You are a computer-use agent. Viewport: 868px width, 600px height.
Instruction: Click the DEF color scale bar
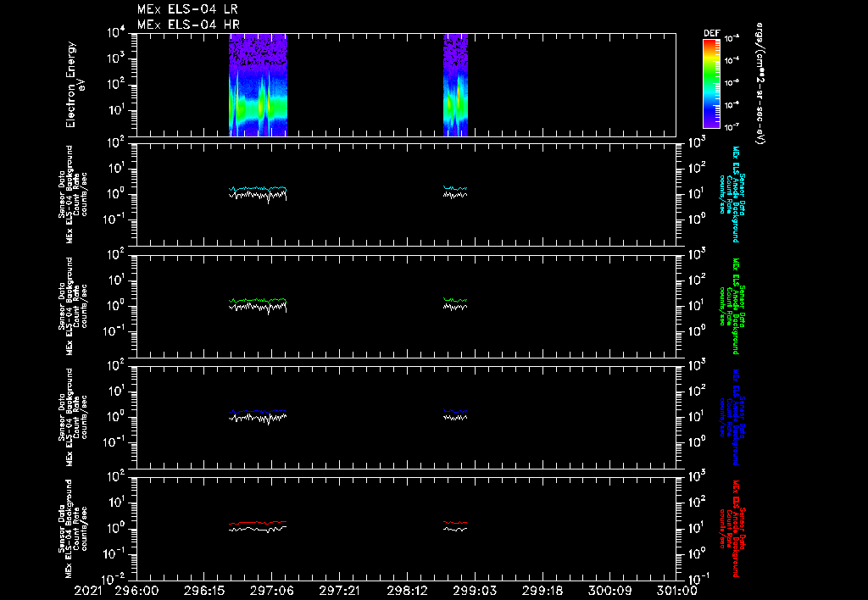tap(711, 83)
